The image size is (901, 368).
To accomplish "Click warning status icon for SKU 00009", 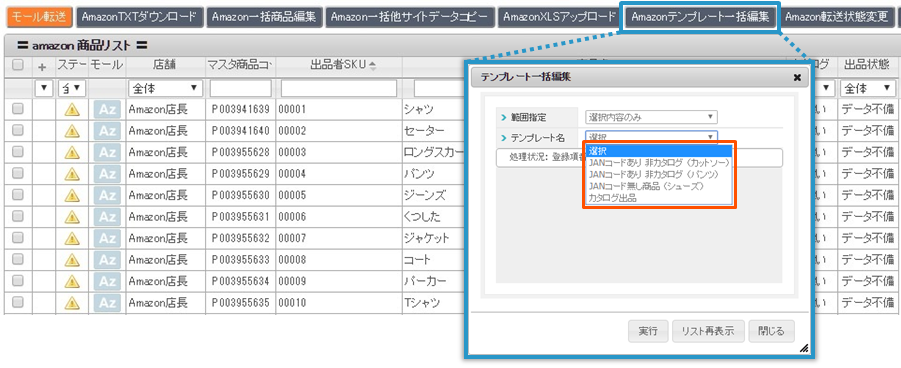I will 72,281.
